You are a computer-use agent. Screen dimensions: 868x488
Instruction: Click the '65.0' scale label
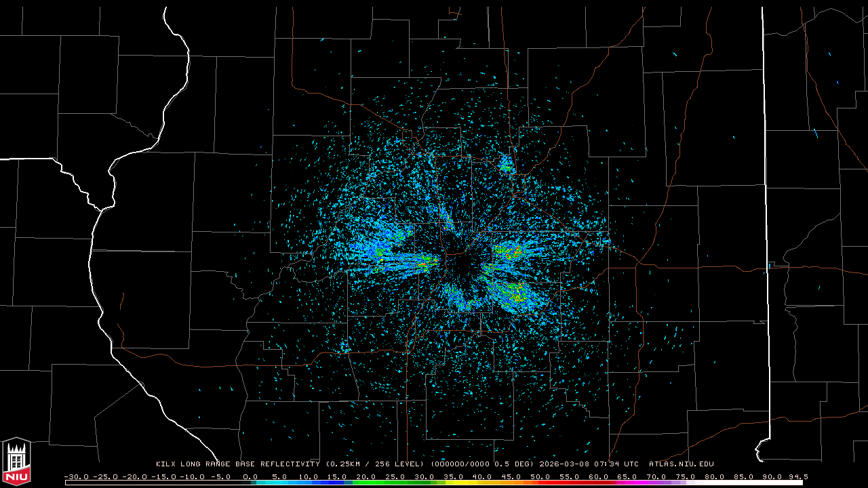[628, 477]
